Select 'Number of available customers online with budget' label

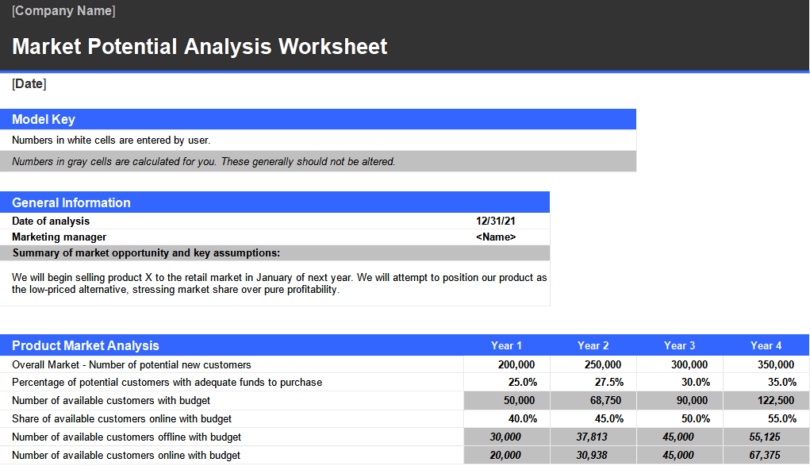click(126, 455)
